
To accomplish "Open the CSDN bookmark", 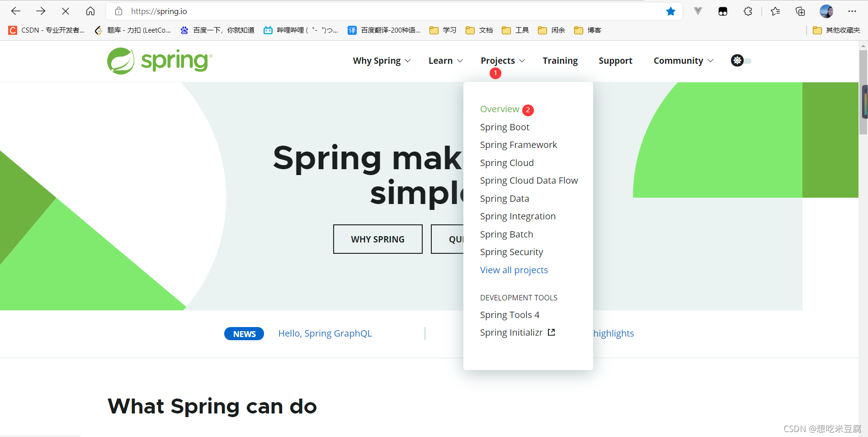I will click(47, 30).
